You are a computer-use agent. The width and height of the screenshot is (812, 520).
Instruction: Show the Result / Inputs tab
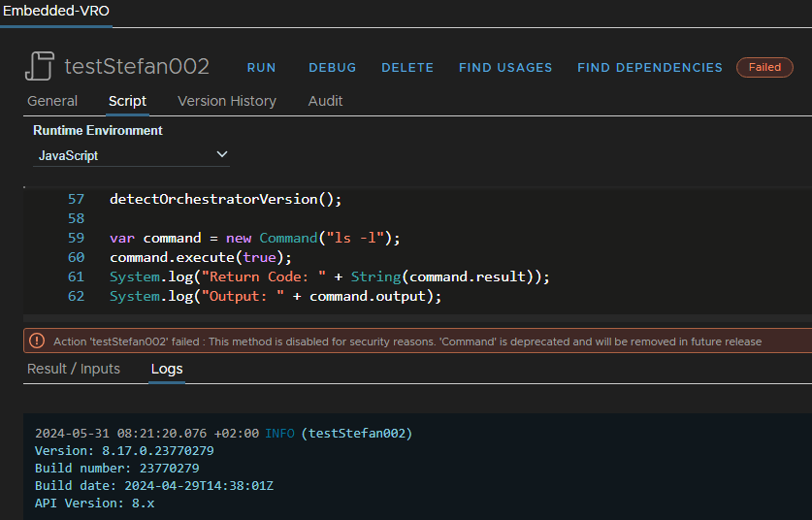[74, 369]
